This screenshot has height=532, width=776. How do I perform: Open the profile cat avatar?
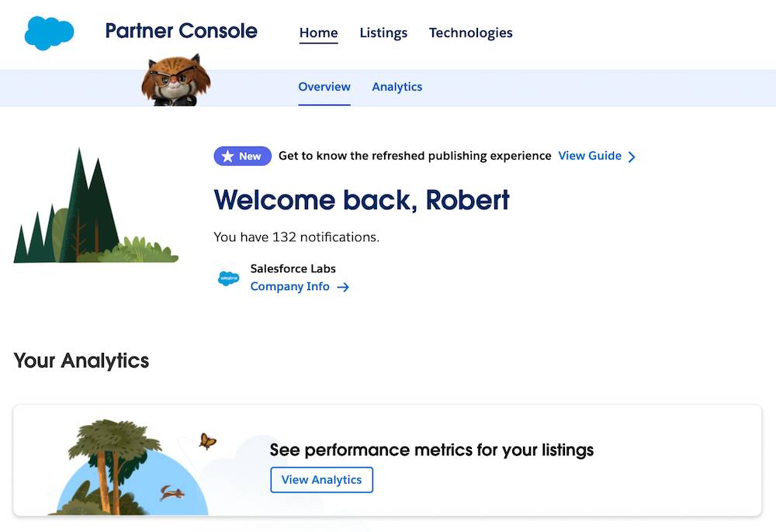point(175,81)
